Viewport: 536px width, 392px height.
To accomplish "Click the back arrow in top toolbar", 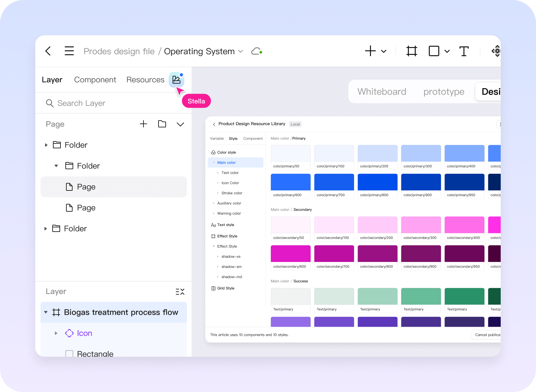I will (48, 51).
